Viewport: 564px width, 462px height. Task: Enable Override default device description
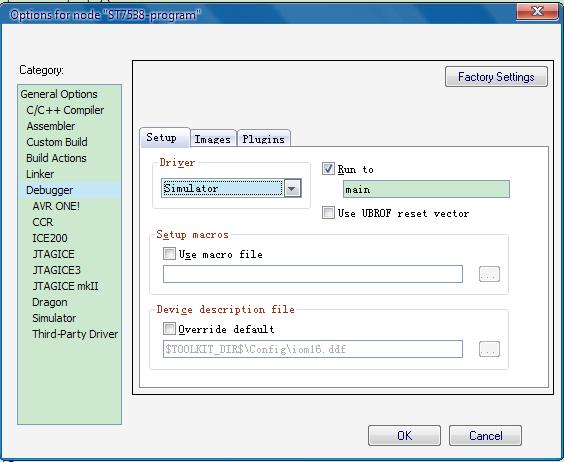(169, 329)
